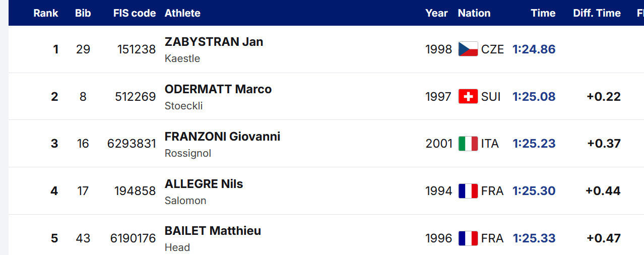This screenshot has width=644, height=255.
Task: Select FRANZONI Giovanni's name
Action: tap(222, 137)
